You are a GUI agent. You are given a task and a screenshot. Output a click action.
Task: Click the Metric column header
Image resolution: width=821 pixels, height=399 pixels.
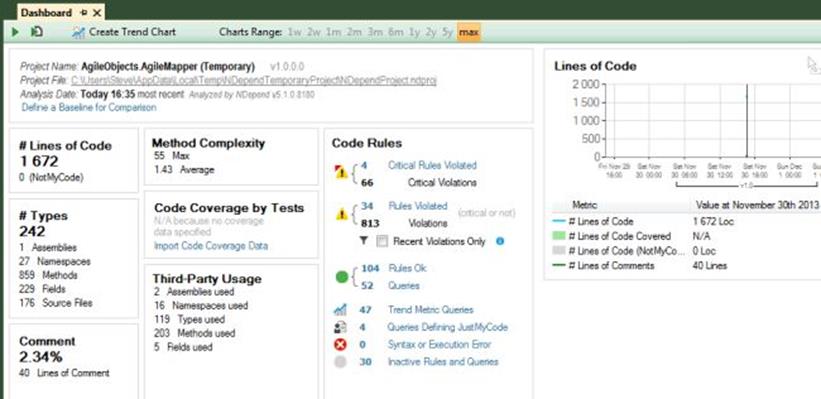tap(584, 205)
